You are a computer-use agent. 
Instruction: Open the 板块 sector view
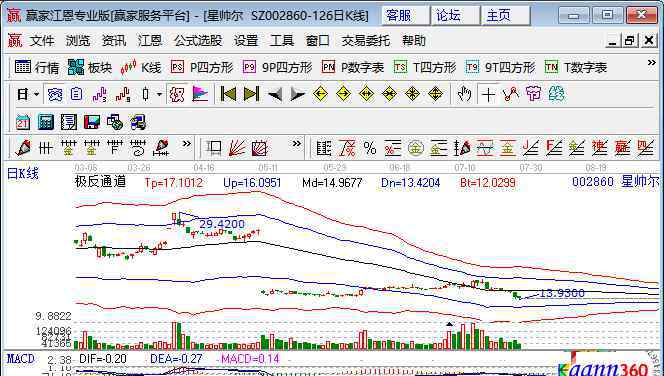coord(90,67)
